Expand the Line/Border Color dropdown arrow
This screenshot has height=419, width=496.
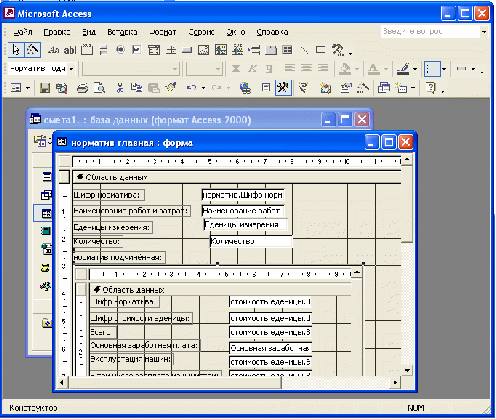click(x=415, y=69)
